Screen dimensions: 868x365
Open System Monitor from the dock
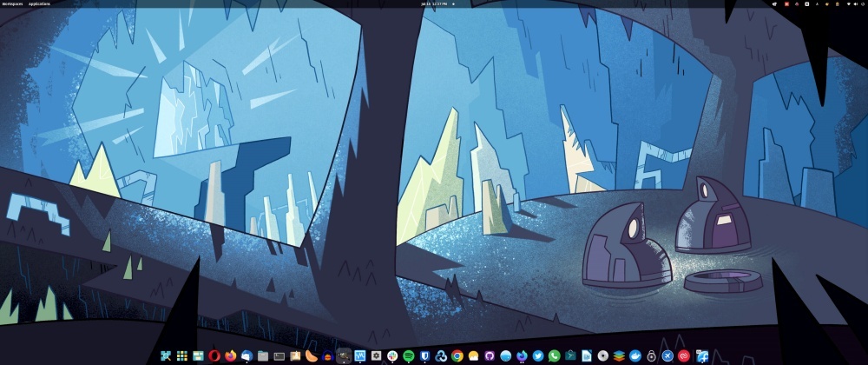[x=360, y=355]
